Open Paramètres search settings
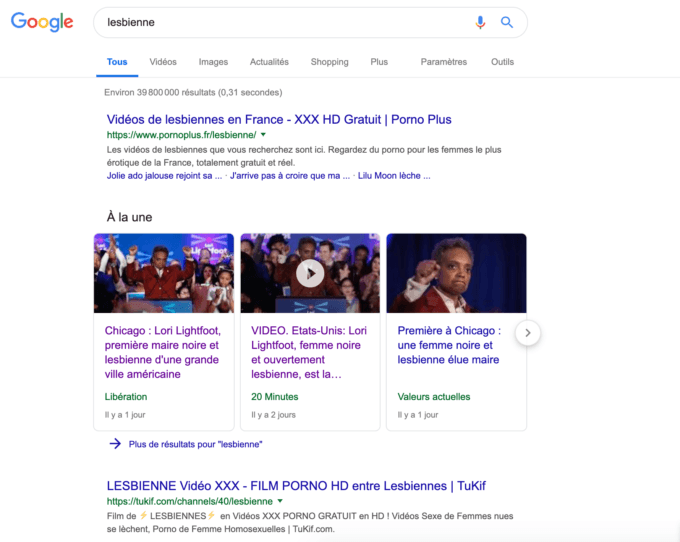This screenshot has height=542, width=680. (443, 62)
